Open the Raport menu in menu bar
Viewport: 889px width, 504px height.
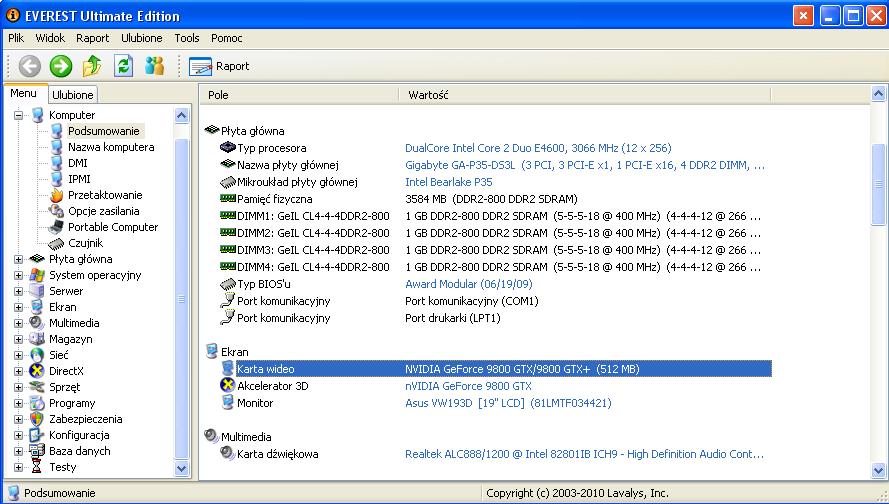(92, 38)
